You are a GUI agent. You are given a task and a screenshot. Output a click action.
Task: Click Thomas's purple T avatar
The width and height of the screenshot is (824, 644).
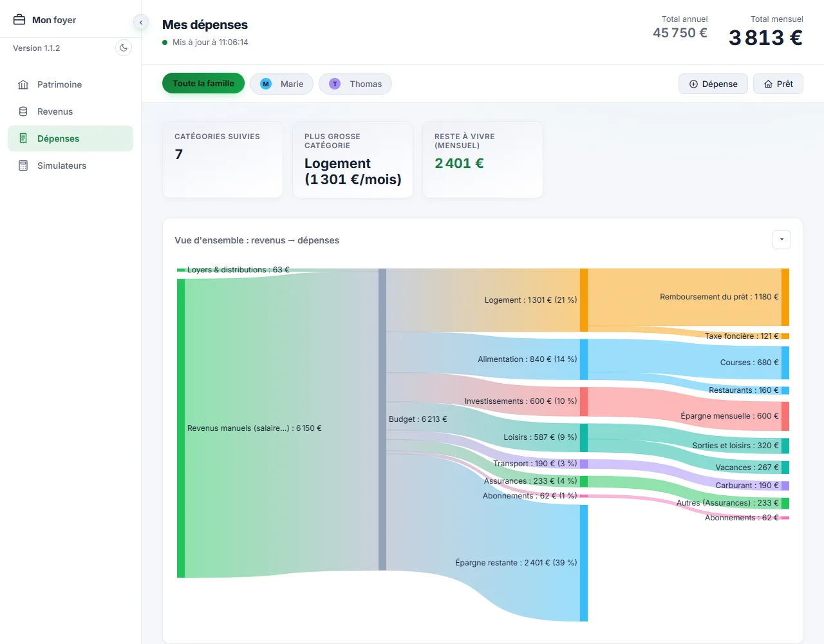pos(335,84)
